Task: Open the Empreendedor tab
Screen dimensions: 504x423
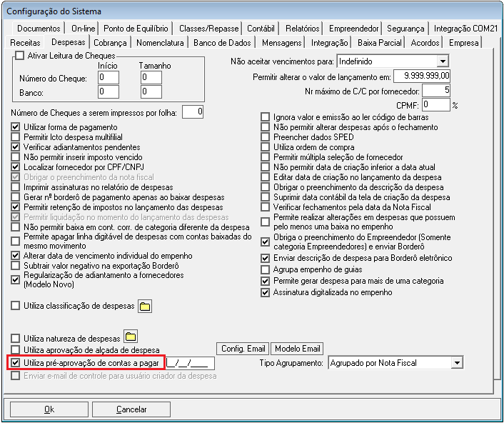Action: point(353,29)
